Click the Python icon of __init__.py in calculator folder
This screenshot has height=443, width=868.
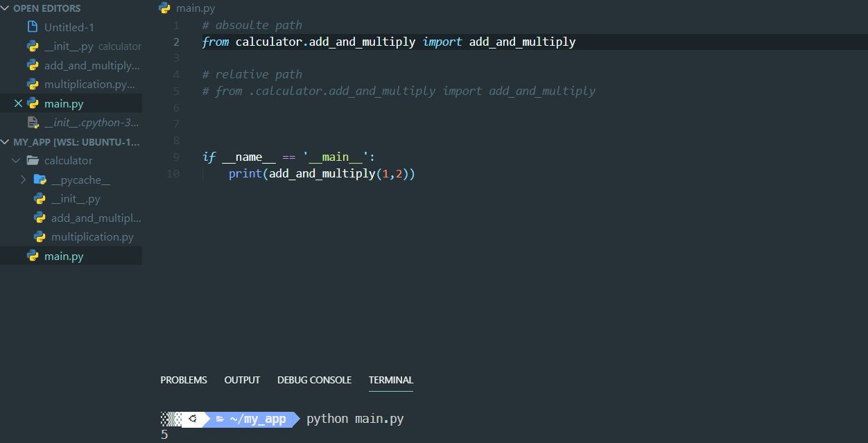[40, 199]
